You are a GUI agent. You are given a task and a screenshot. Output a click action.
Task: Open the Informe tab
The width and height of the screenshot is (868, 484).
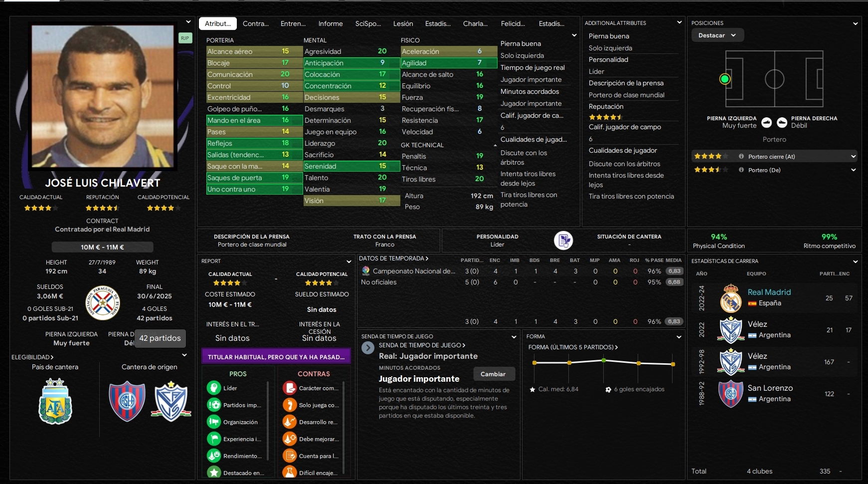click(331, 23)
